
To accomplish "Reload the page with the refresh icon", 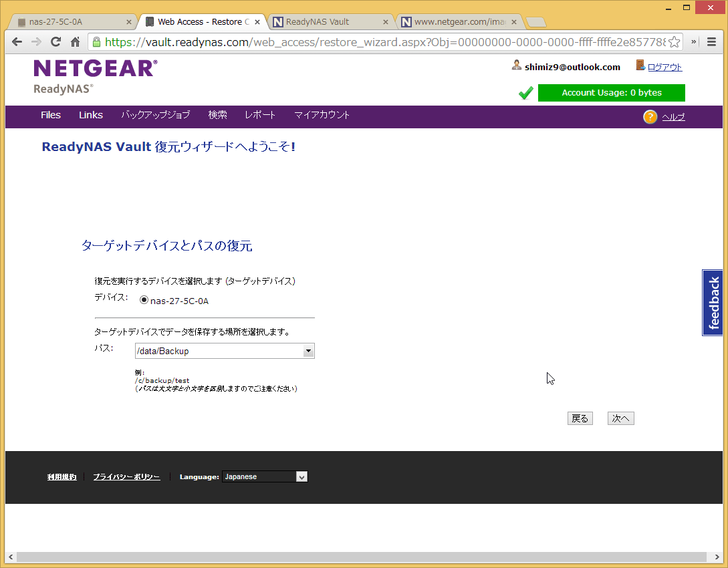I will click(55, 41).
